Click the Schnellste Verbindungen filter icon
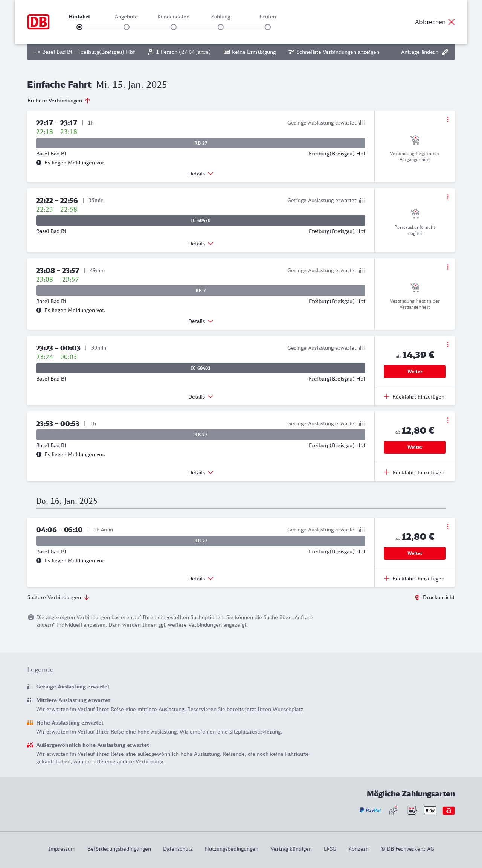This screenshot has height=868, width=482. coord(291,52)
